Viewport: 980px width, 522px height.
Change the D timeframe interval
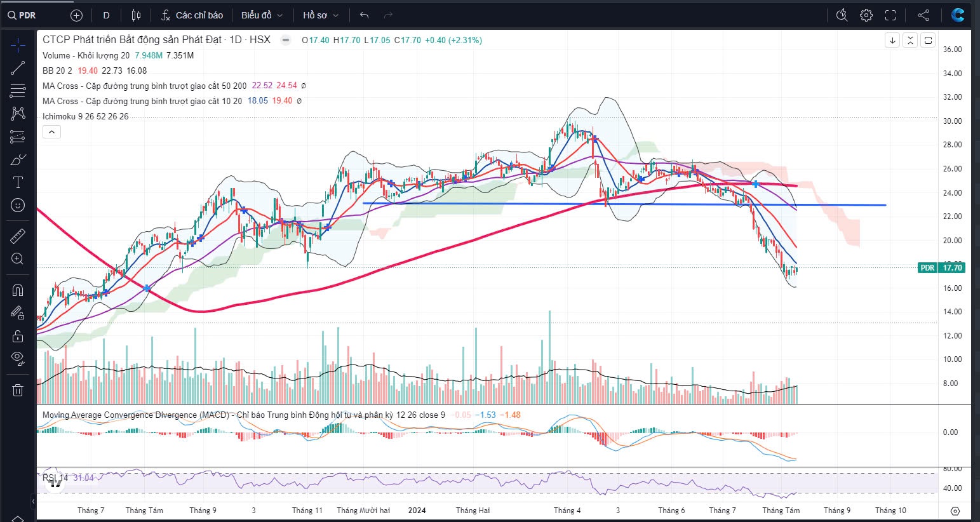(x=106, y=15)
